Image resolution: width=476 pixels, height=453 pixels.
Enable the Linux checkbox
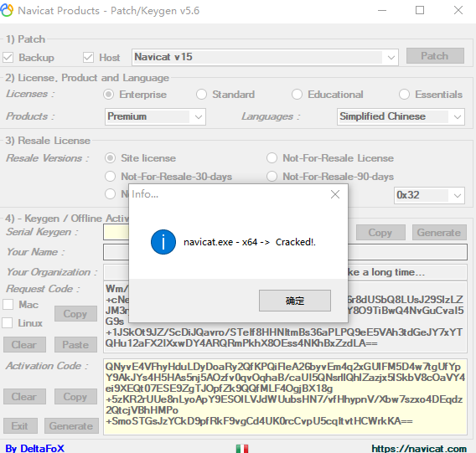[x=8, y=323]
